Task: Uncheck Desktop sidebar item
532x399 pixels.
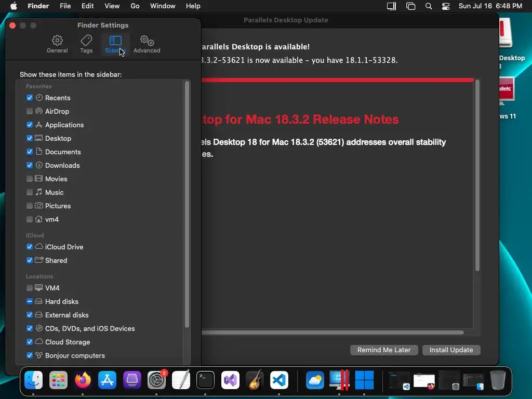Action: [30, 138]
